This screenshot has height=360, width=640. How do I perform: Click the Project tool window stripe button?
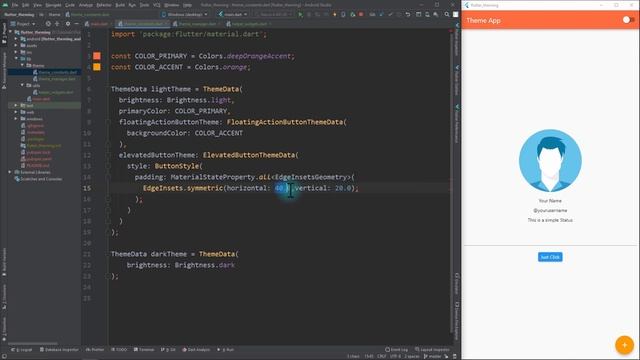(x=4, y=33)
